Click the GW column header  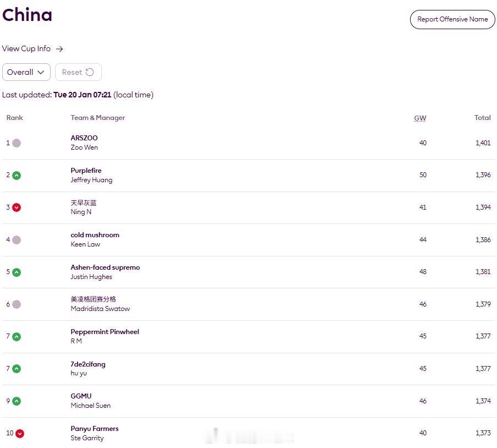click(420, 118)
